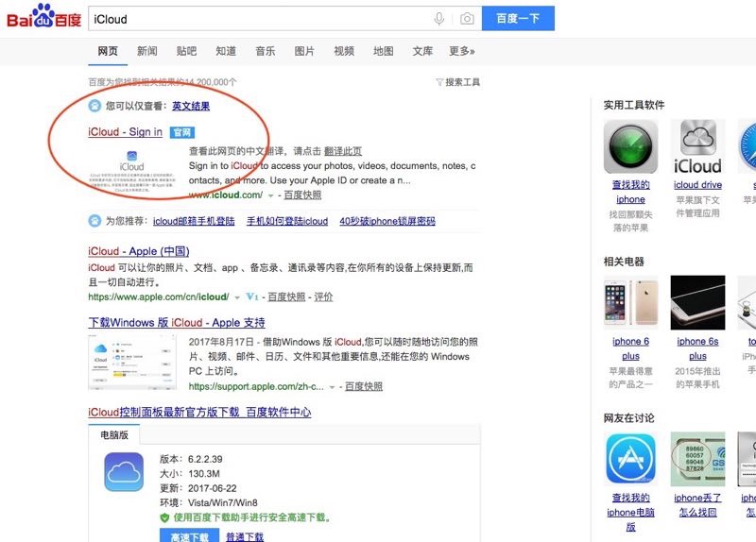756x542 pixels.
Task: Open iphone丢了怎么找回 link
Action: pyautogui.click(x=697, y=505)
